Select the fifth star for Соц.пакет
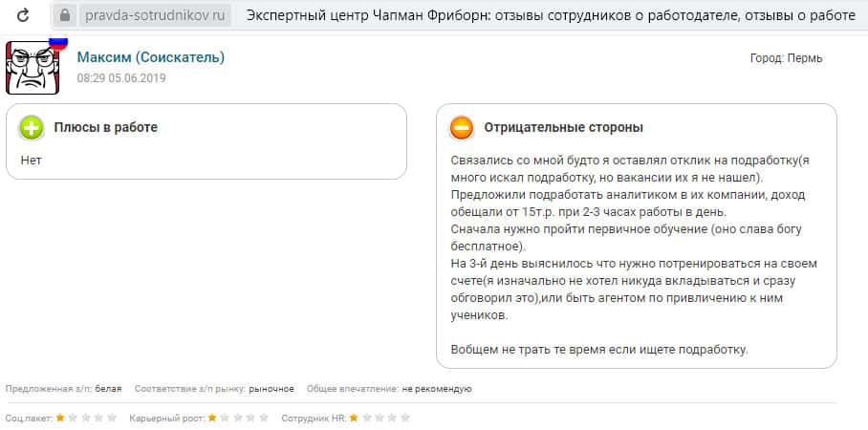Screen dimensions: 868x430 [x=112, y=418]
